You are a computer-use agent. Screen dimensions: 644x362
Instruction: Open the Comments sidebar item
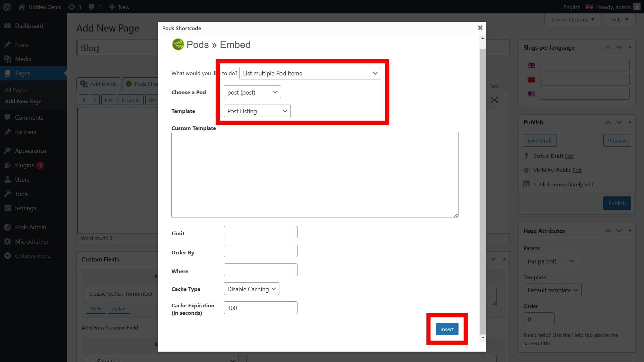29,117
